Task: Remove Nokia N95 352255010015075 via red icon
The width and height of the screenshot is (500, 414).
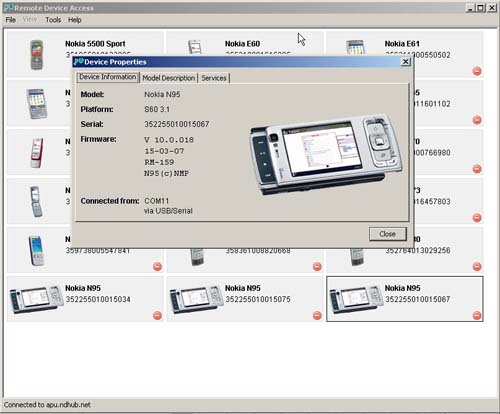Action: (317, 315)
